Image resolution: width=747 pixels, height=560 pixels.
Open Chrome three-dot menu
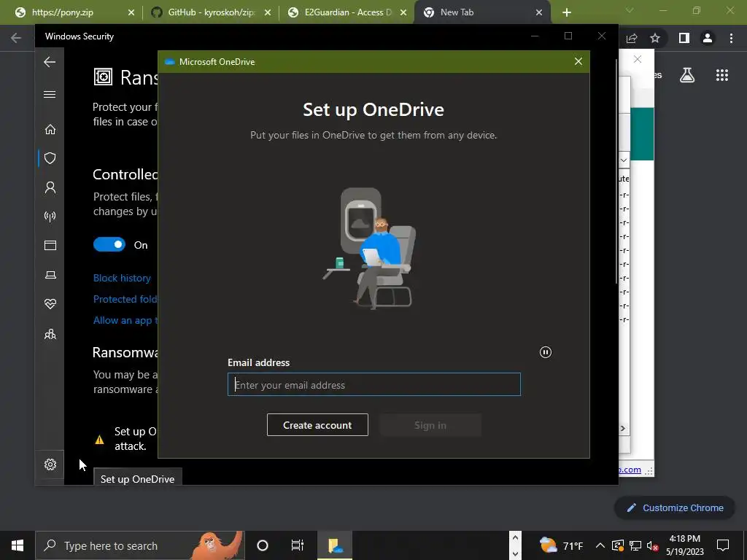tap(731, 38)
